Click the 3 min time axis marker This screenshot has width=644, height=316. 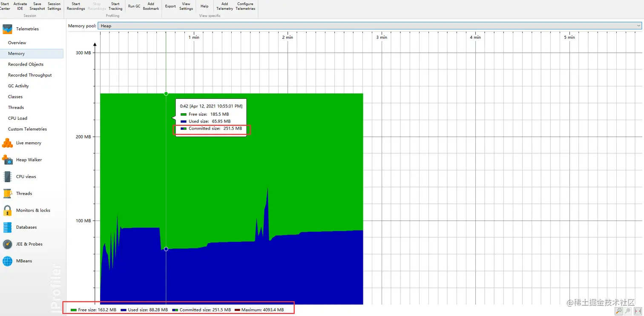[x=382, y=37]
